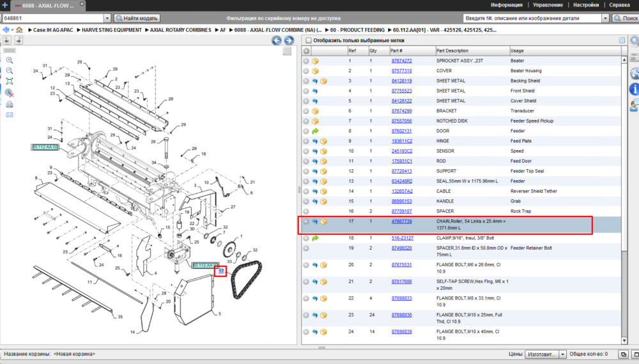Image resolution: width=639 pixels, height=364 pixels.
Task: Click blue replace arrow in Front Shield row
Action: [x=315, y=91]
